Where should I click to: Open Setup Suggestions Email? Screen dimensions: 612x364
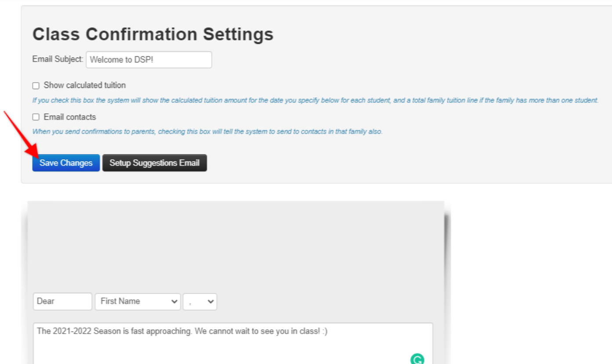click(x=154, y=163)
